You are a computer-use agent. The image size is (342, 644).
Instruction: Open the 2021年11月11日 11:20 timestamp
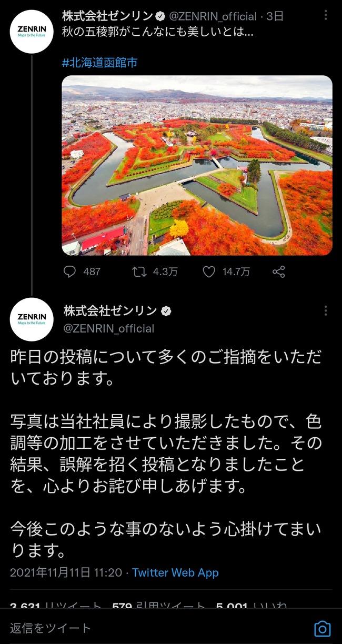[66, 572]
